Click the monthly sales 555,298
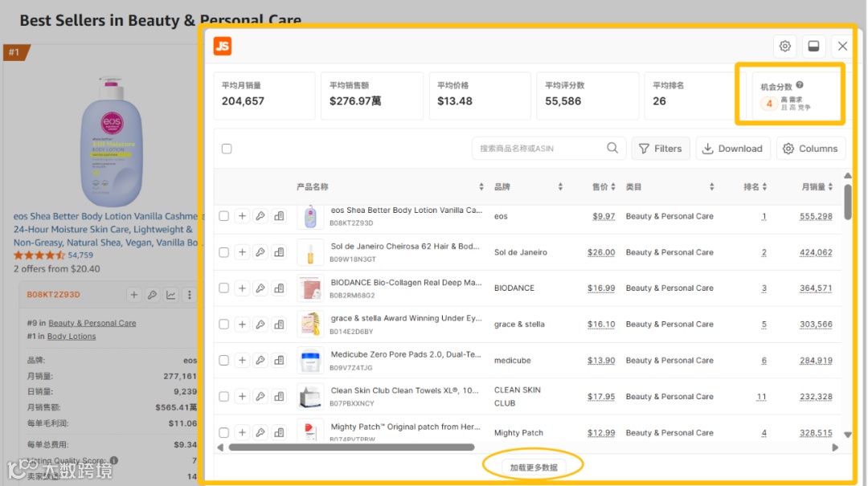 tap(816, 216)
